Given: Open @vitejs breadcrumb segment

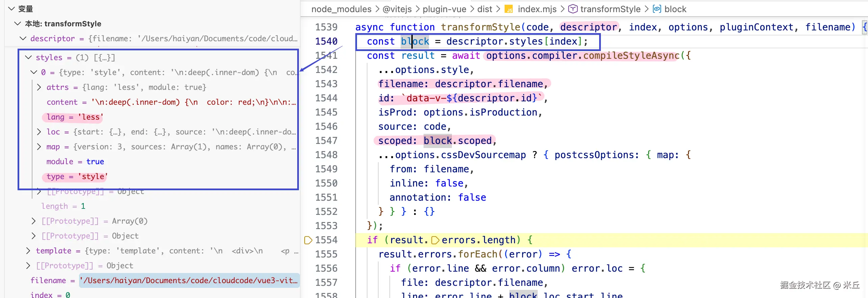Looking at the screenshot, I should click(x=397, y=9).
